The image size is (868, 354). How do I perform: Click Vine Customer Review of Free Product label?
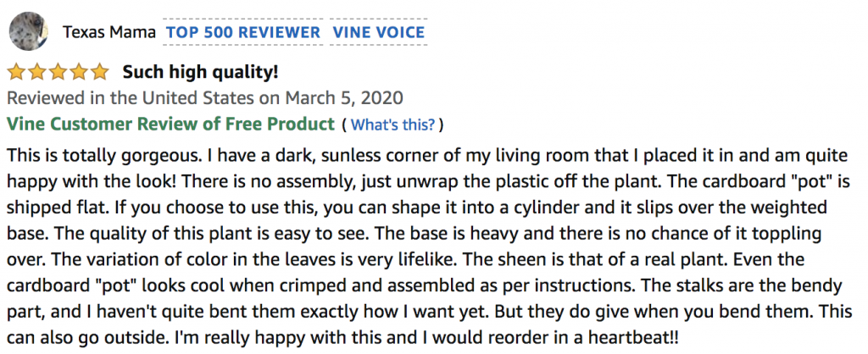pos(170,124)
